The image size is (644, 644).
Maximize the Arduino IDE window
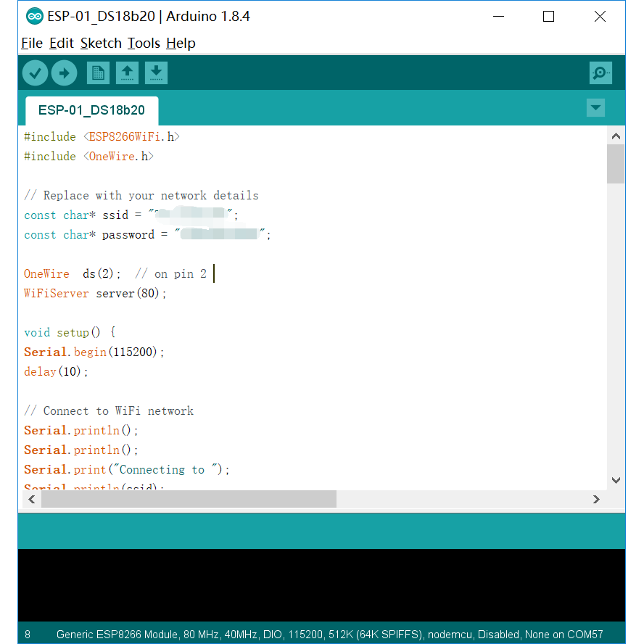pyautogui.click(x=548, y=16)
